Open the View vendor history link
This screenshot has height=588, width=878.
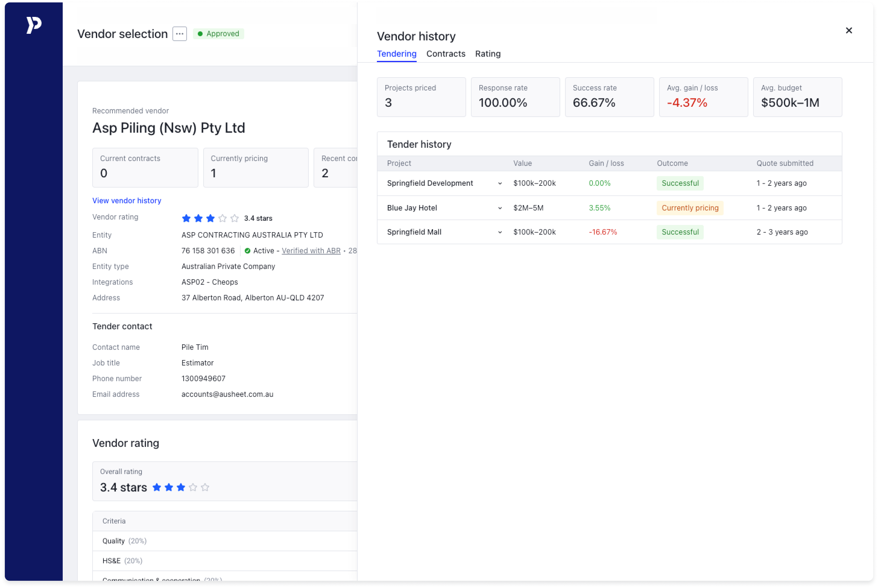tap(127, 201)
